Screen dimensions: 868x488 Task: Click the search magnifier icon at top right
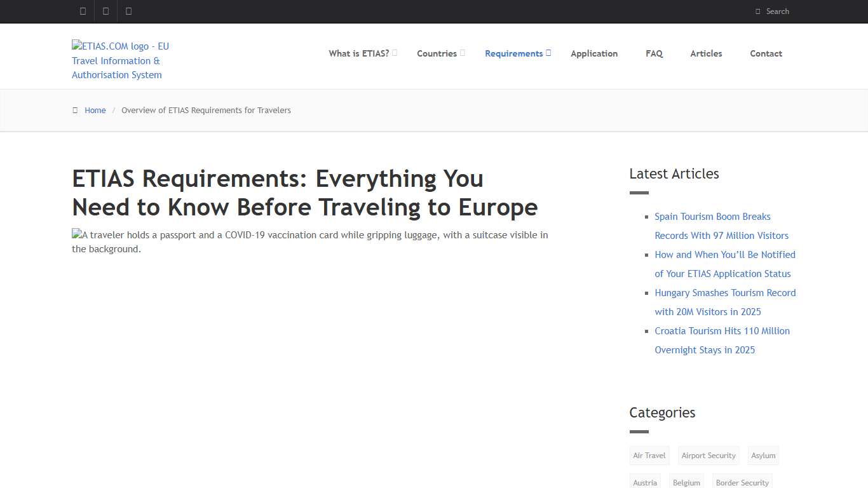pyautogui.click(x=757, y=11)
